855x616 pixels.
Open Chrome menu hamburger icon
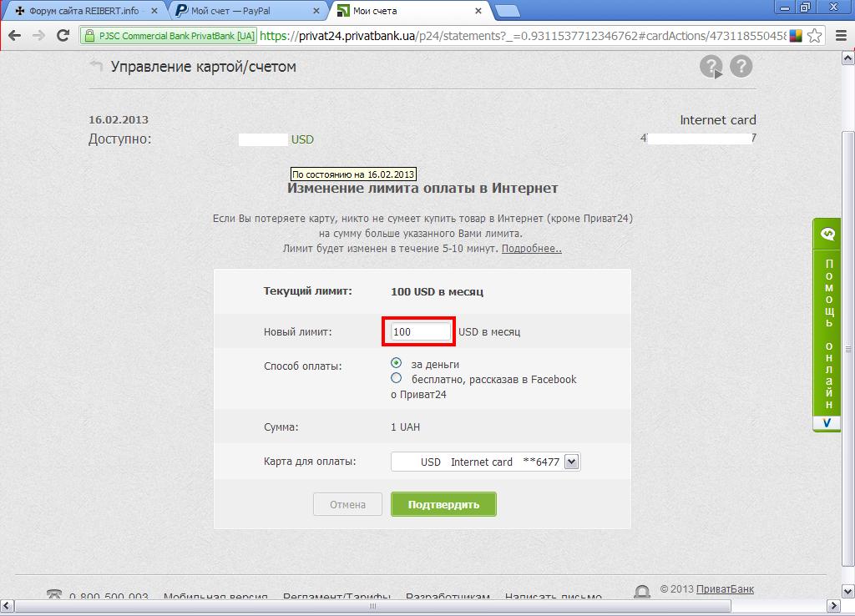[x=842, y=36]
